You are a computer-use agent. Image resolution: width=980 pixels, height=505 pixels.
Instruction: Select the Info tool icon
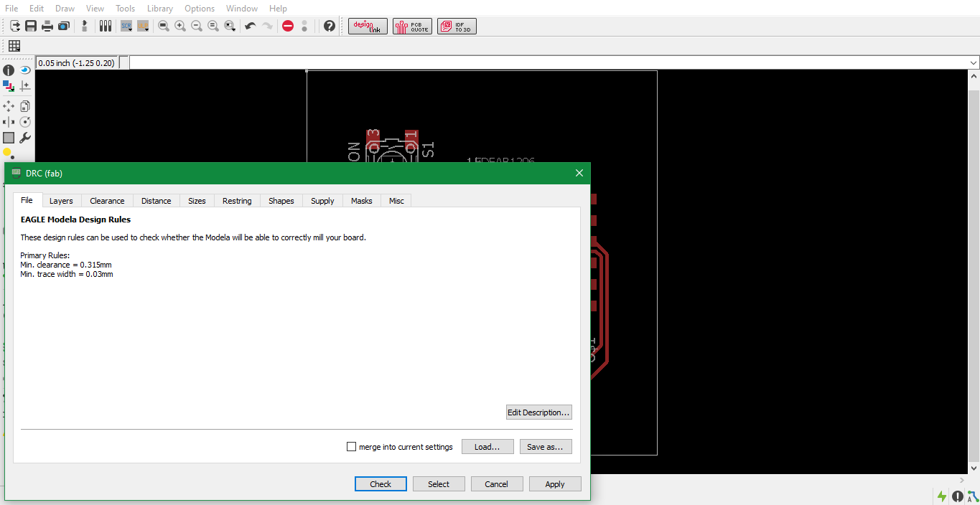click(9, 70)
